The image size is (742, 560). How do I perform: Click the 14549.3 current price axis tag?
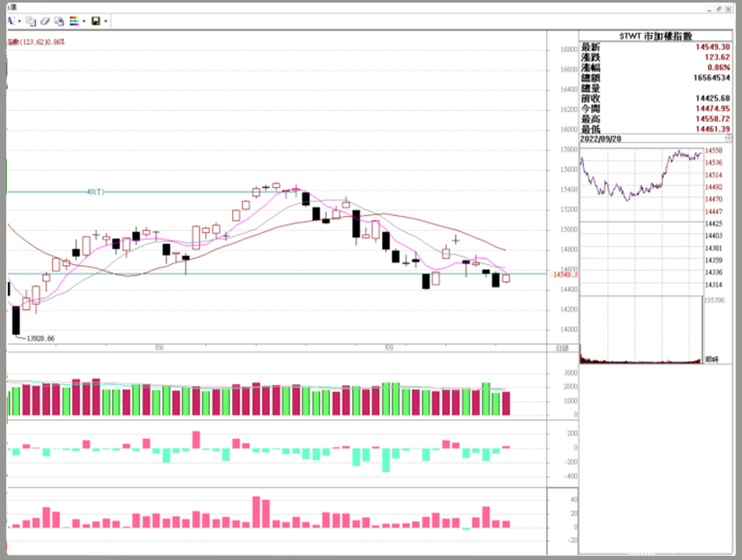[565, 274]
